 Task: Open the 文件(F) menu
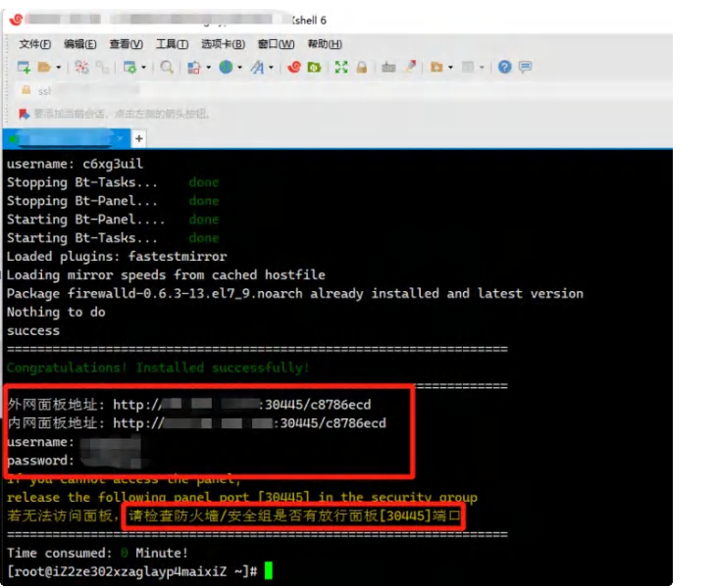pyautogui.click(x=34, y=44)
